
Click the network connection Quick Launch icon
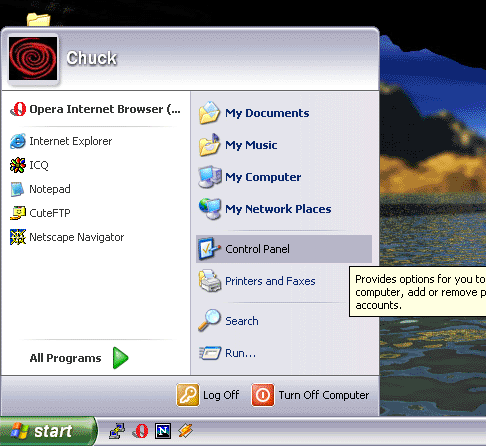117,431
